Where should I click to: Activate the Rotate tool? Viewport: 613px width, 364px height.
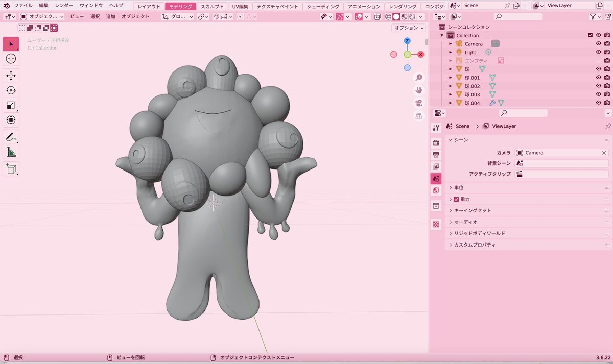pyautogui.click(x=11, y=90)
